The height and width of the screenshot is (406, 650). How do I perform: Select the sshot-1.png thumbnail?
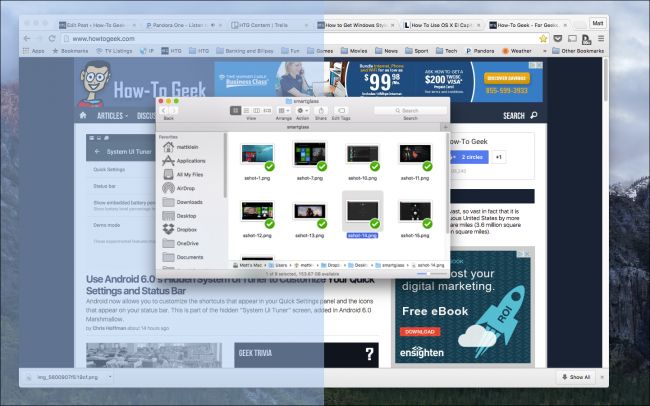[x=257, y=154]
